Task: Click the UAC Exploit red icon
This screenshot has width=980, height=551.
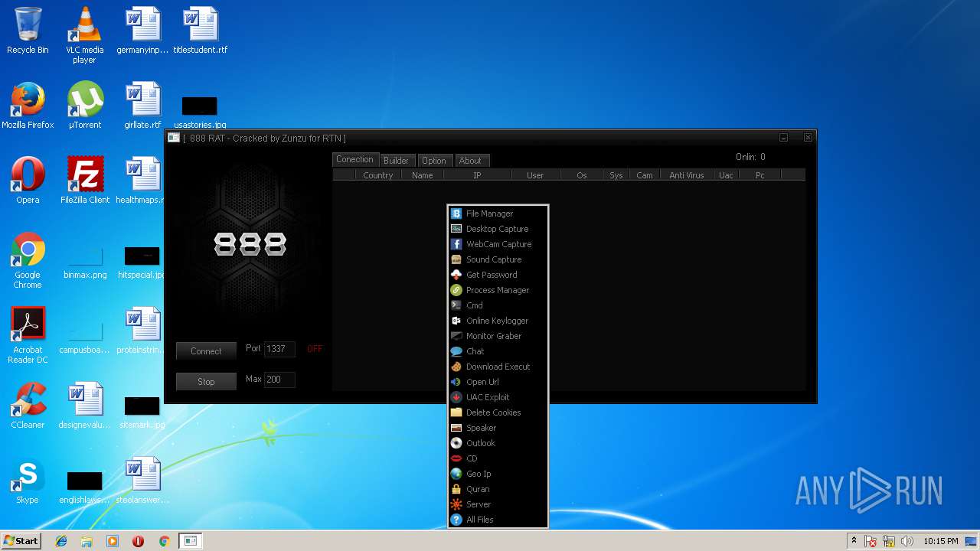Action: pos(456,397)
